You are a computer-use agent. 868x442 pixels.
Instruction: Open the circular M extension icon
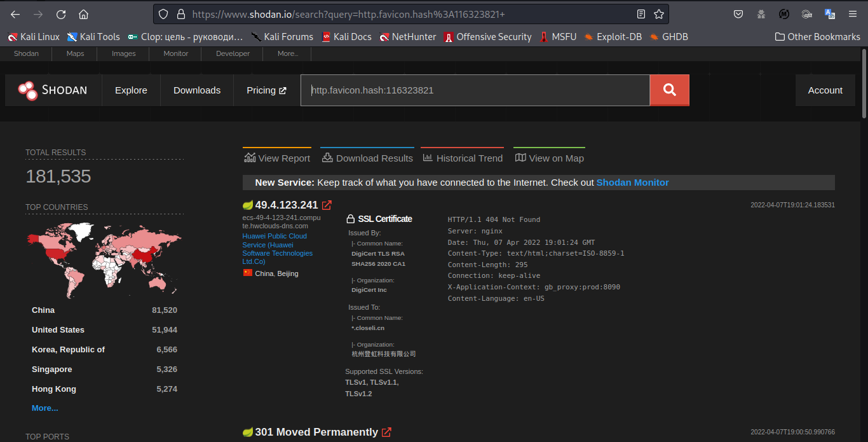[x=784, y=14]
